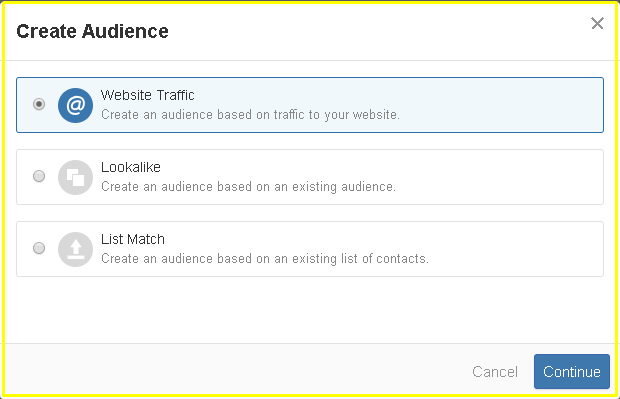Click the text about existing list of contacts
Screen dimensions: 620x399
tap(265, 259)
